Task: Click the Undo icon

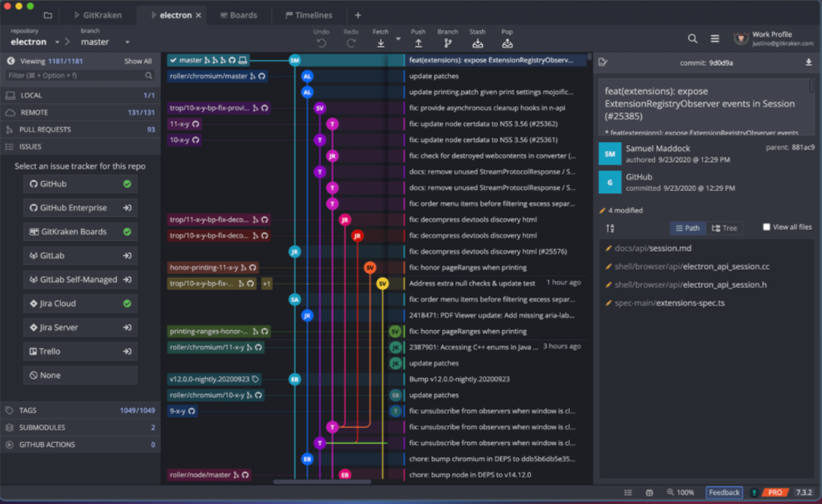Action: [x=321, y=43]
